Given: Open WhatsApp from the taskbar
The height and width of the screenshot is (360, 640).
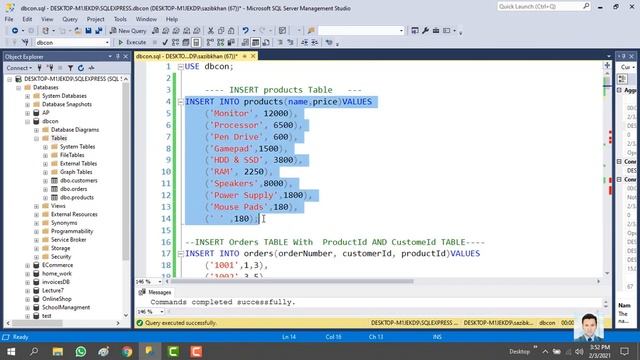Looking at the screenshot, I should pyautogui.click(x=80, y=351).
